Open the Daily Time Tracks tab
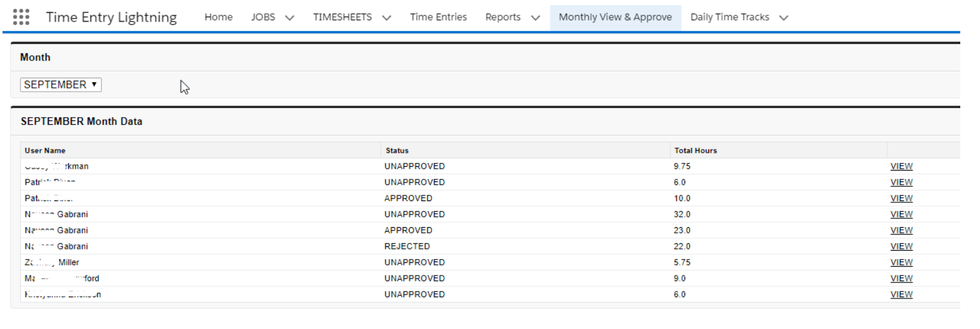Screen dimensions: 980x329 point(730,17)
